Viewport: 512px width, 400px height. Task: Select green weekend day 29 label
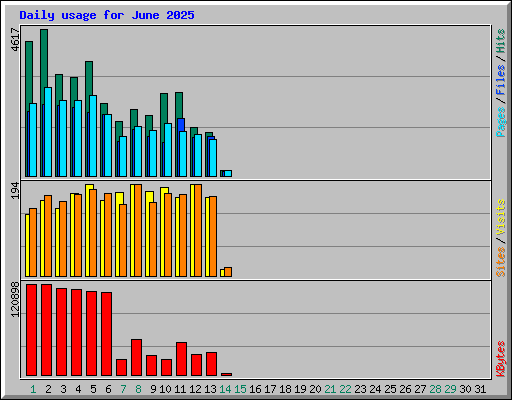pos(450,389)
